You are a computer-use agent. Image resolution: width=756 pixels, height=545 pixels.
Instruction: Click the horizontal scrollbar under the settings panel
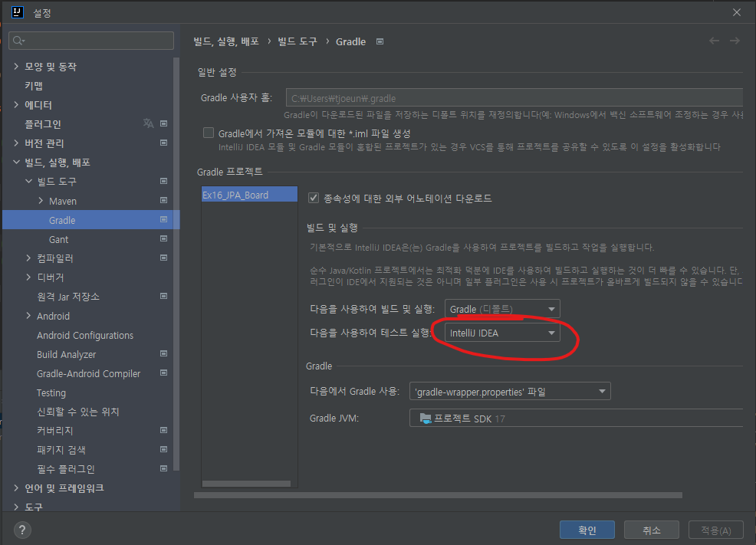click(x=438, y=495)
